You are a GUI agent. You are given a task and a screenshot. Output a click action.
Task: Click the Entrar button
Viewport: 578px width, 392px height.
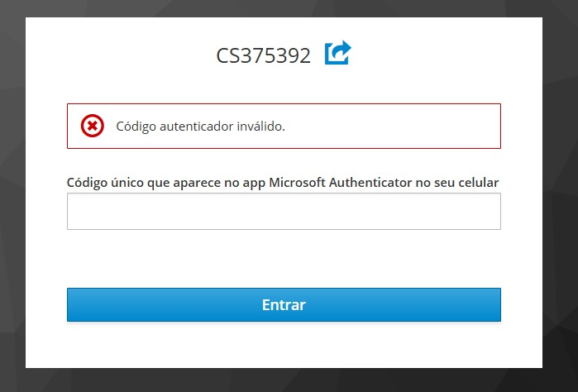[284, 304]
